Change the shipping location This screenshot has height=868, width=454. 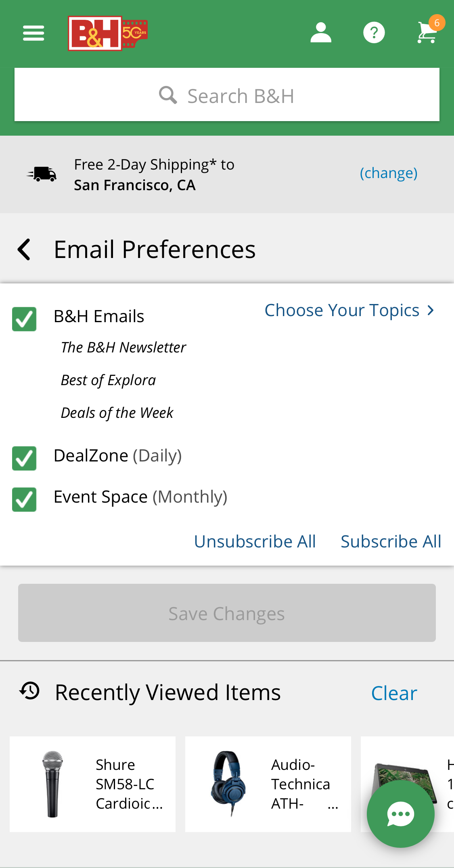[x=388, y=173]
